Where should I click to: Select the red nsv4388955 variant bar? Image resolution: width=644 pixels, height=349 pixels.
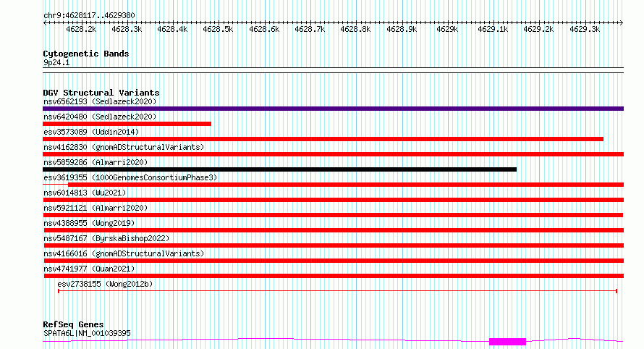(333, 230)
